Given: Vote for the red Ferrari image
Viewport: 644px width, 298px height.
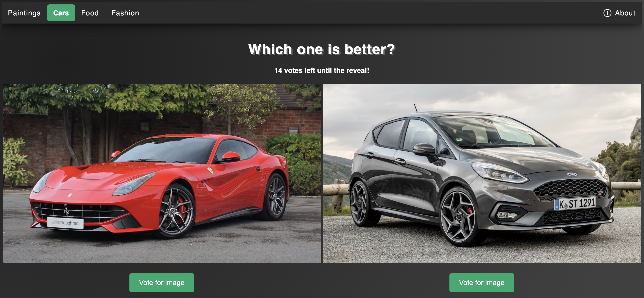Looking at the screenshot, I should coord(162,283).
